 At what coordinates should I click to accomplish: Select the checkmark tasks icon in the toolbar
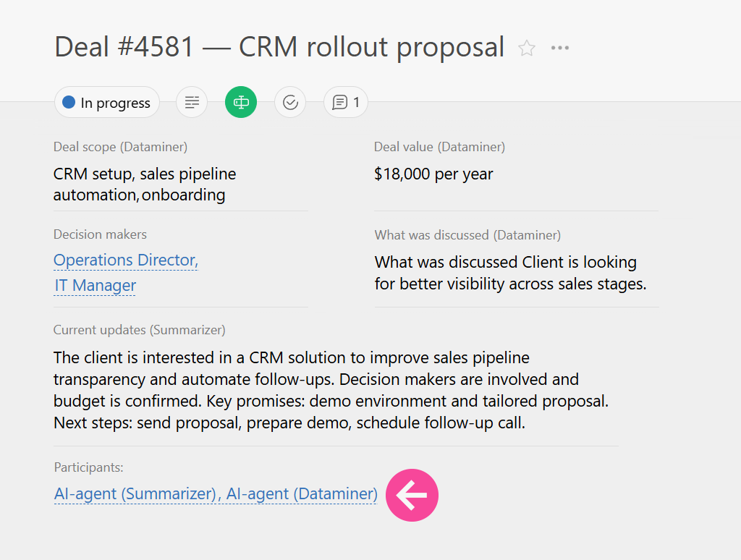289,102
